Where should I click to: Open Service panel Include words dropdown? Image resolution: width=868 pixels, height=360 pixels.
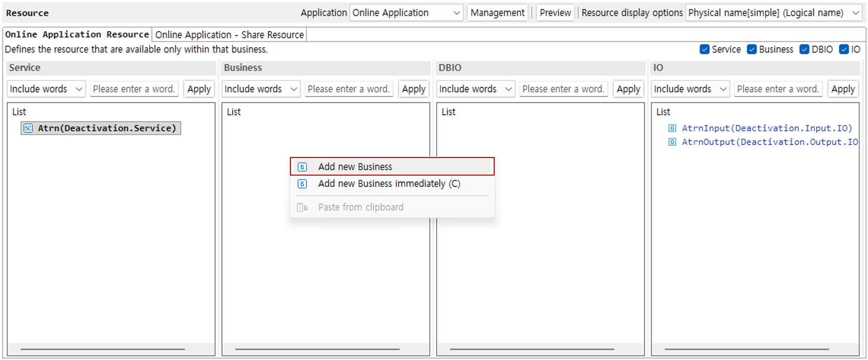click(46, 89)
